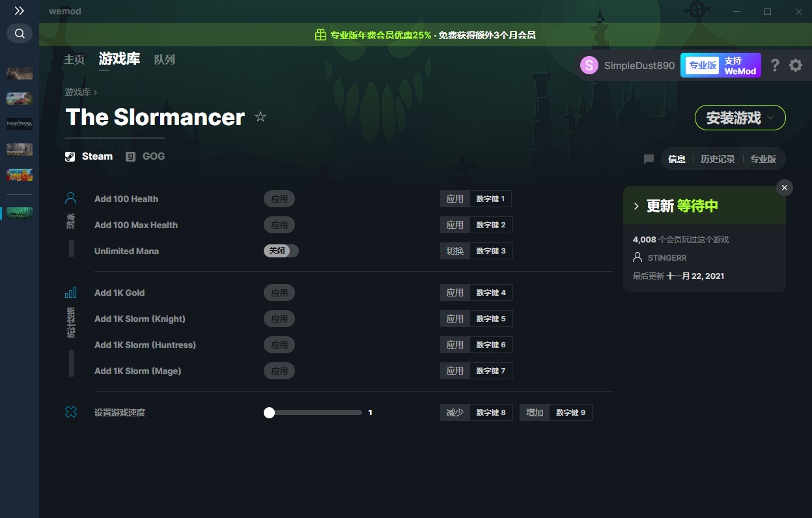Click the stats bar chart category icon
Screen dimensions: 812x518
tap(71, 292)
